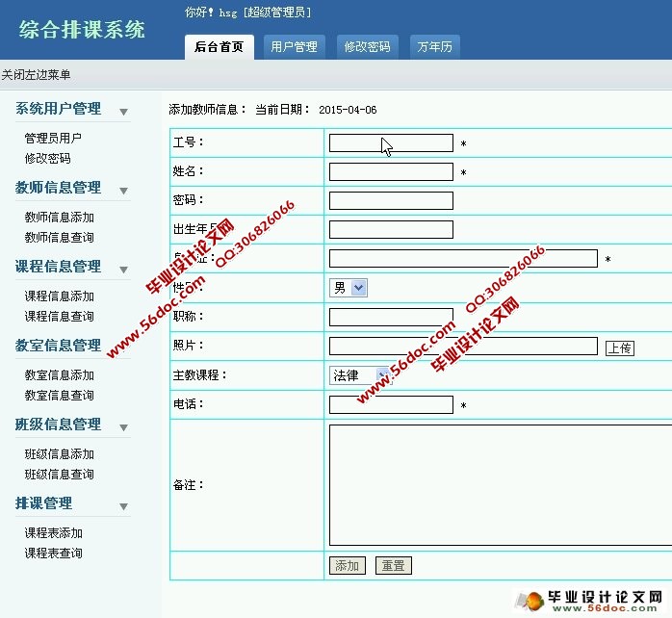
Task: Click inside the 备注 text area
Action: pyautogui.click(x=501, y=485)
